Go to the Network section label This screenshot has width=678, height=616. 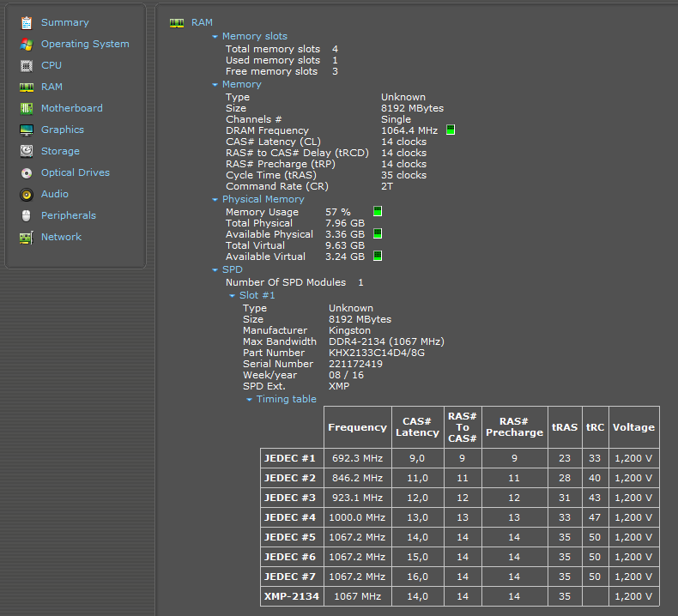coord(61,237)
